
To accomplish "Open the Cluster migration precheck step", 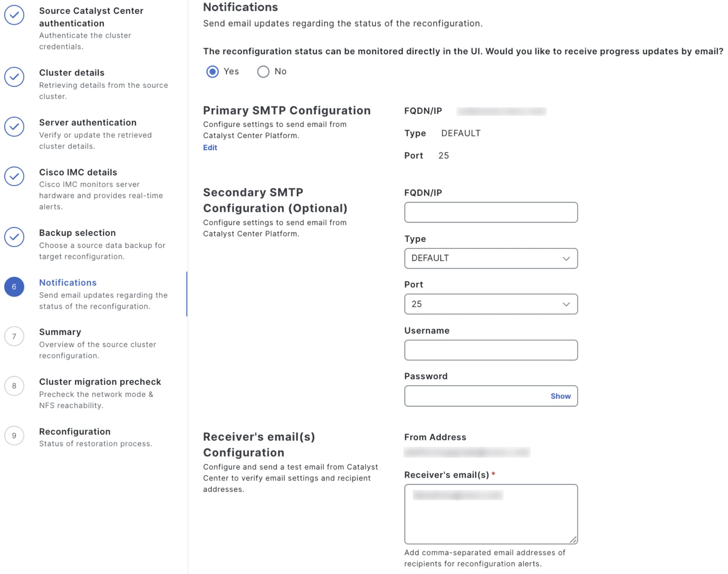I will coord(100,382).
